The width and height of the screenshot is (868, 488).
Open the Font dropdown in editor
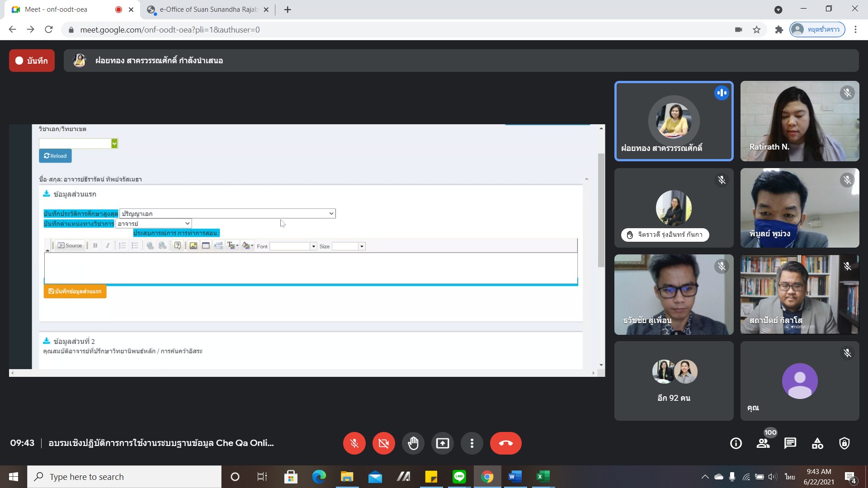point(293,246)
